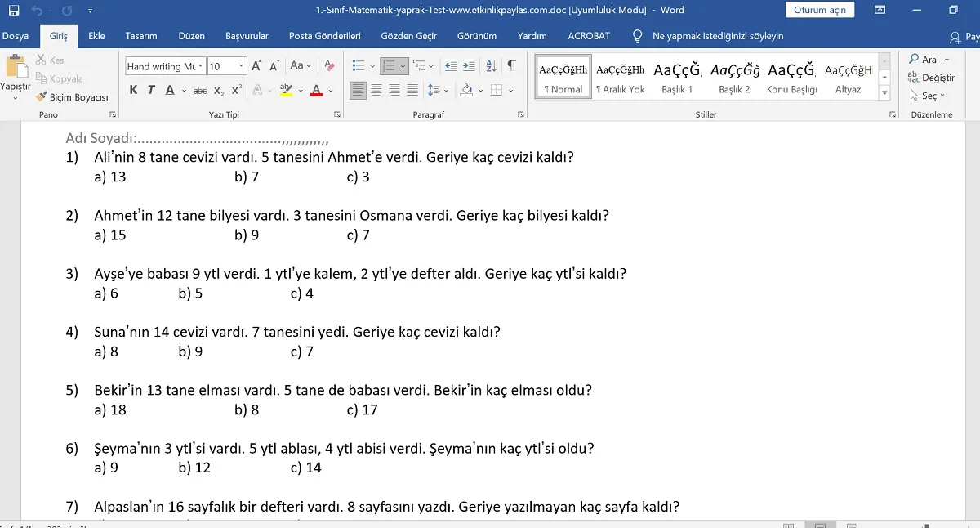Toggle italic T formatting
Viewport: 980px width, 528px height.
(x=151, y=91)
